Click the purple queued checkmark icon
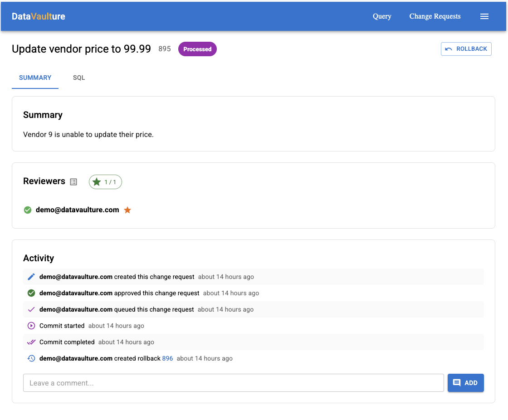Screen dimensions: 508x420 31,309
